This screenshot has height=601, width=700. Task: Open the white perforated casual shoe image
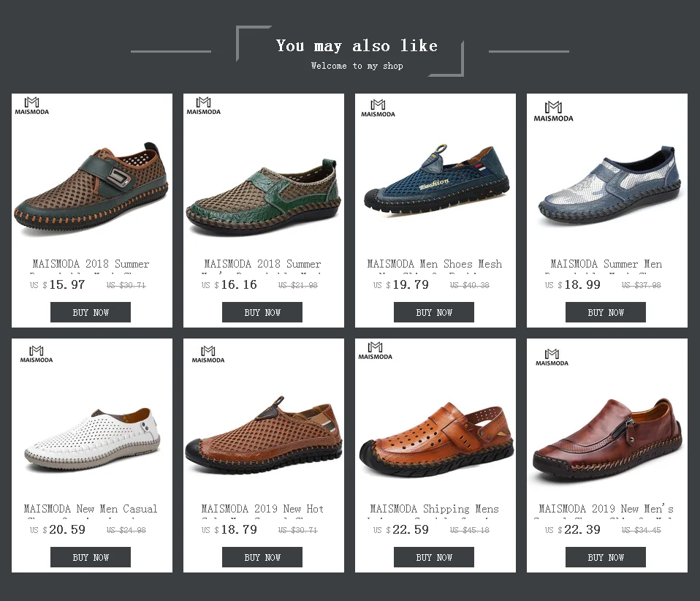click(92, 439)
